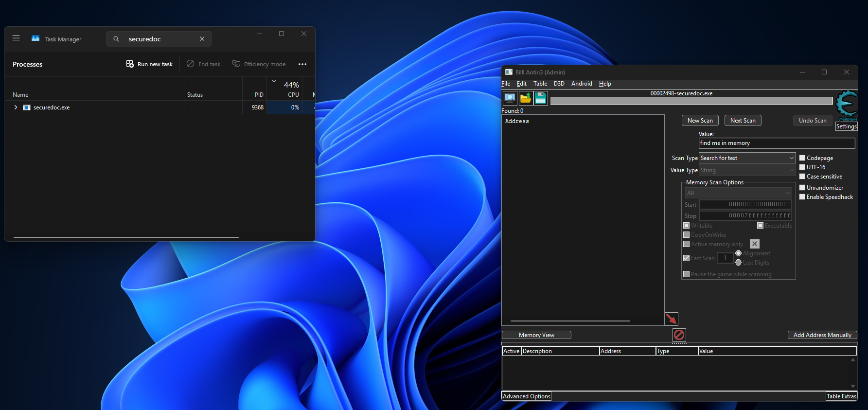Open the Help menu
The width and height of the screenshot is (868, 410).
[x=605, y=84]
